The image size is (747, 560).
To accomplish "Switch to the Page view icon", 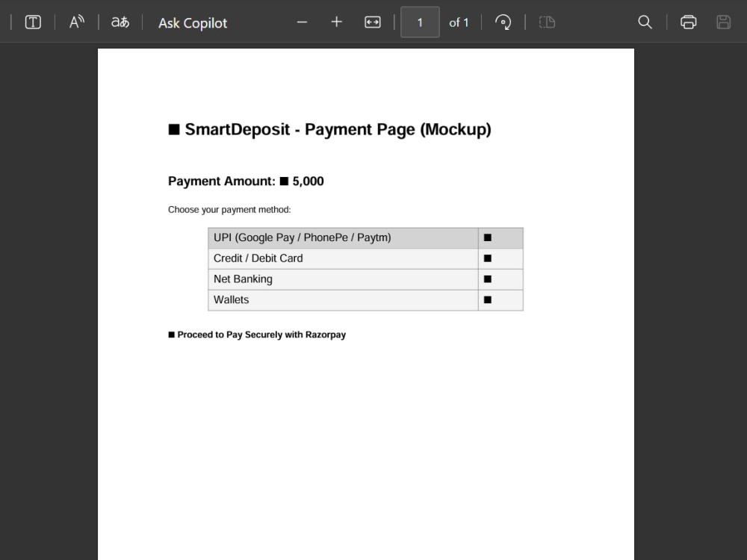I will point(547,22).
